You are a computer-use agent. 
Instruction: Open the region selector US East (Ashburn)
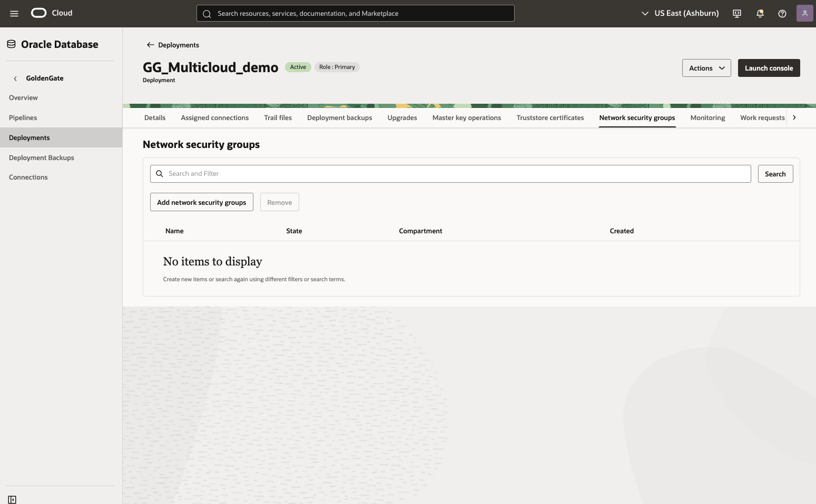pos(680,13)
